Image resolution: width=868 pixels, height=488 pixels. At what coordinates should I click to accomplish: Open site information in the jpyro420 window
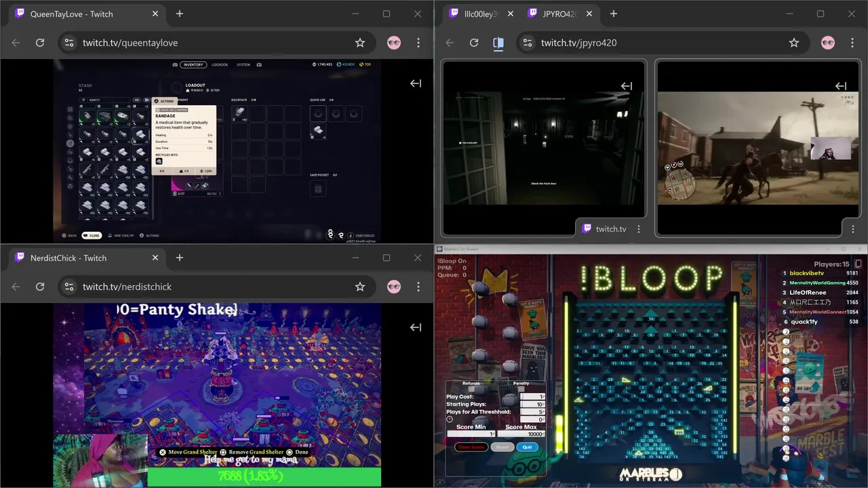point(527,43)
